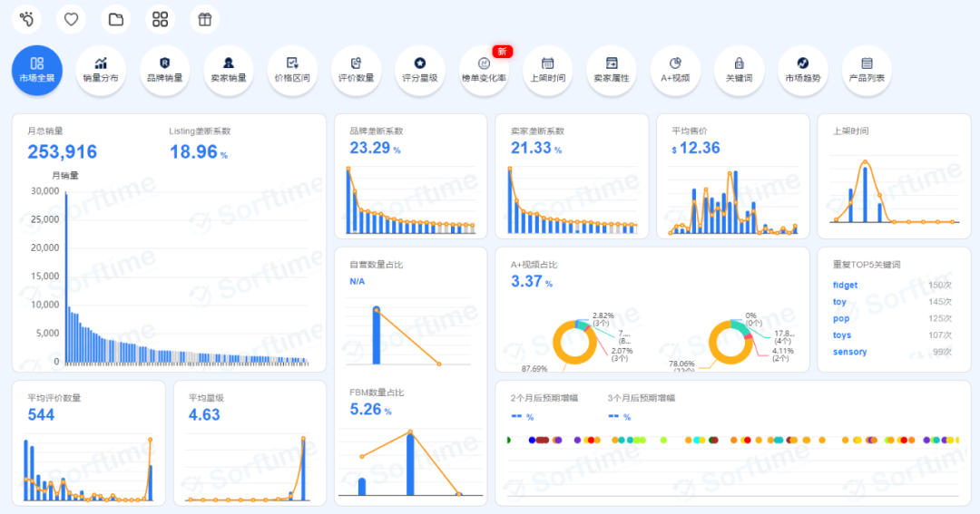Click the four-squares grid icon

click(160, 19)
